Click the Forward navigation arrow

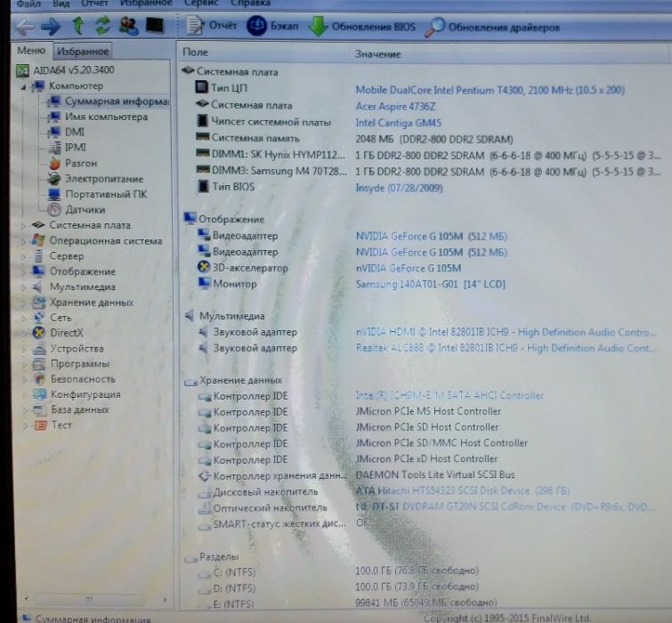[x=51, y=27]
